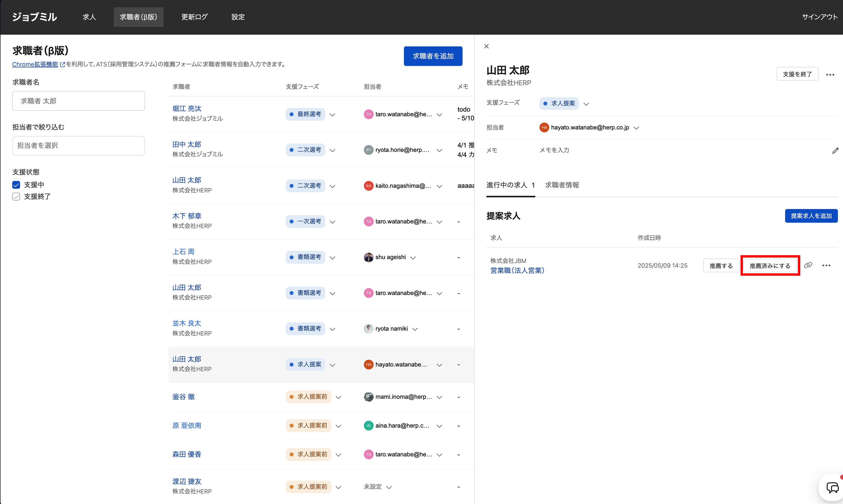This screenshot has width=843, height=504.
Task: Click the memo edit pencil icon
Action: pyautogui.click(x=835, y=150)
